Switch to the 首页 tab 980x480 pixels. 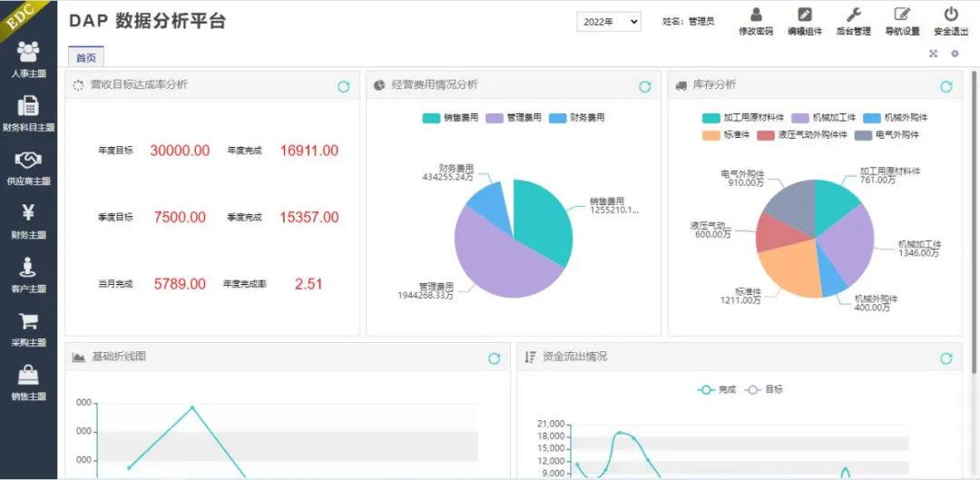86,57
